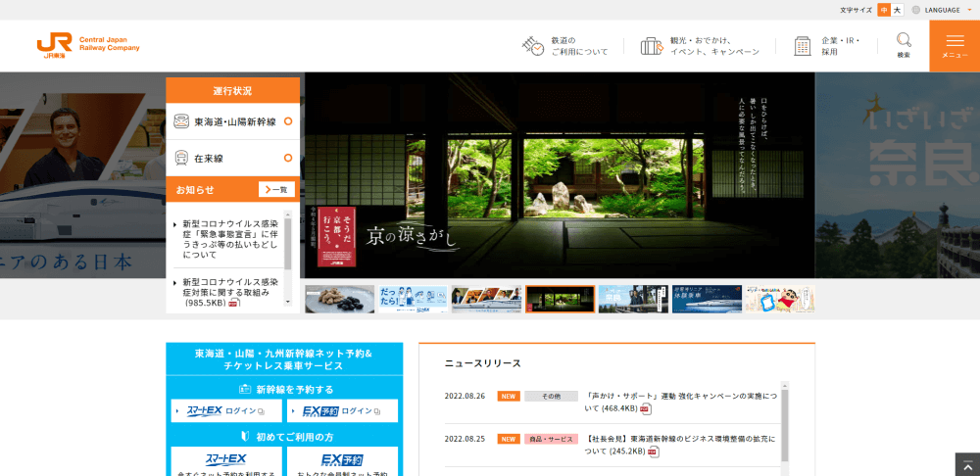
Task: Click the suitcase icon for 観光・おでかけ
Action: pyautogui.click(x=652, y=46)
